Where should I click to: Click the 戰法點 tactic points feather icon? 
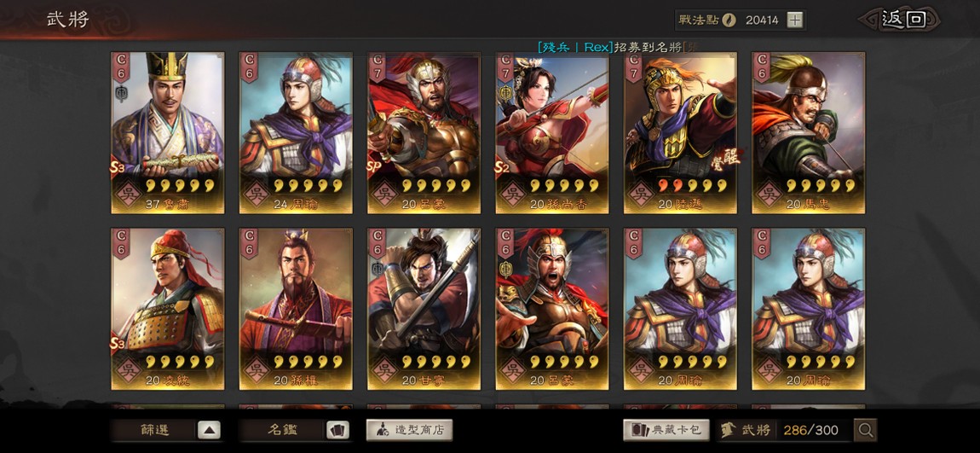729,20
